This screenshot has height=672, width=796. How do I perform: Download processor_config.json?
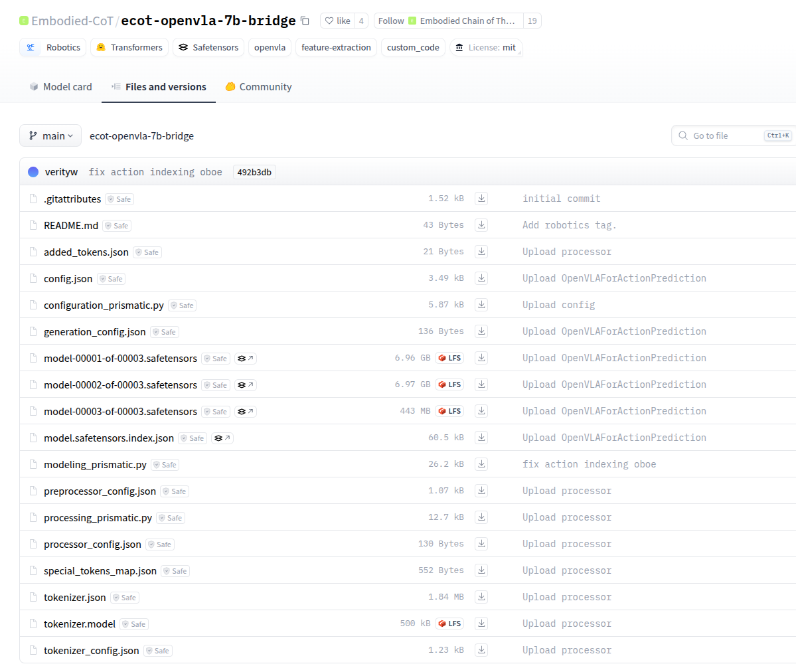coord(481,544)
